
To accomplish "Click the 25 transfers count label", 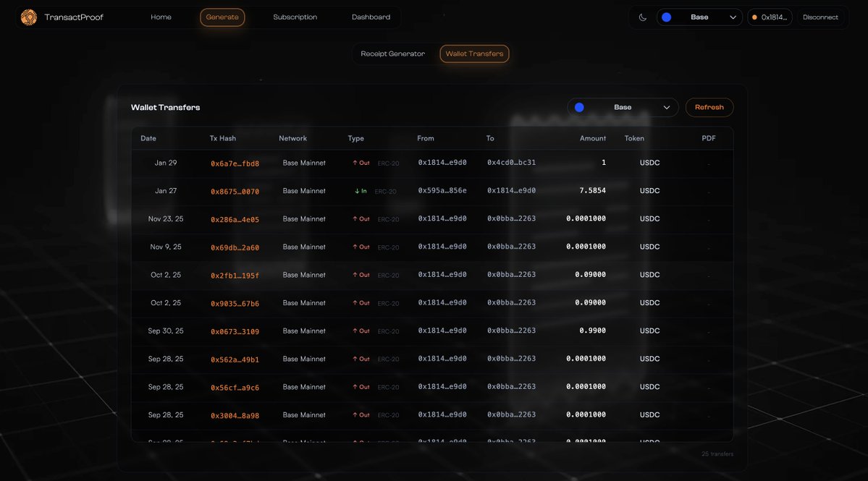I will point(717,454).
